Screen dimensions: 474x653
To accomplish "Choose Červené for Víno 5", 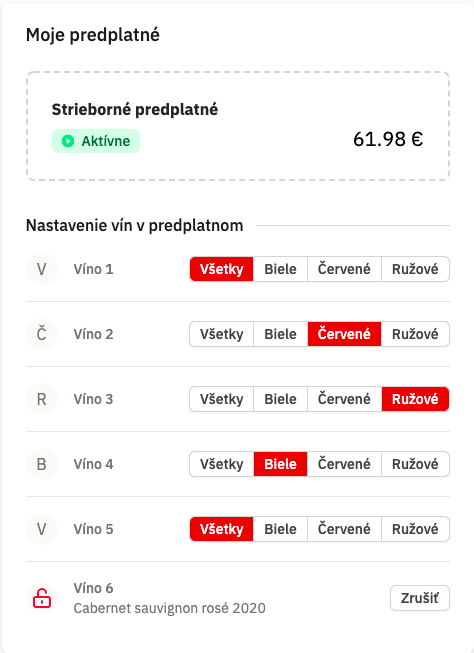I will coord(344,529).
